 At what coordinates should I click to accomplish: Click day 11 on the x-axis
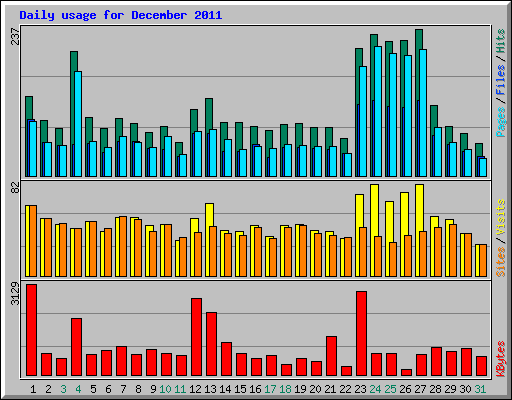pyautogui.click(x=180, y=389)
